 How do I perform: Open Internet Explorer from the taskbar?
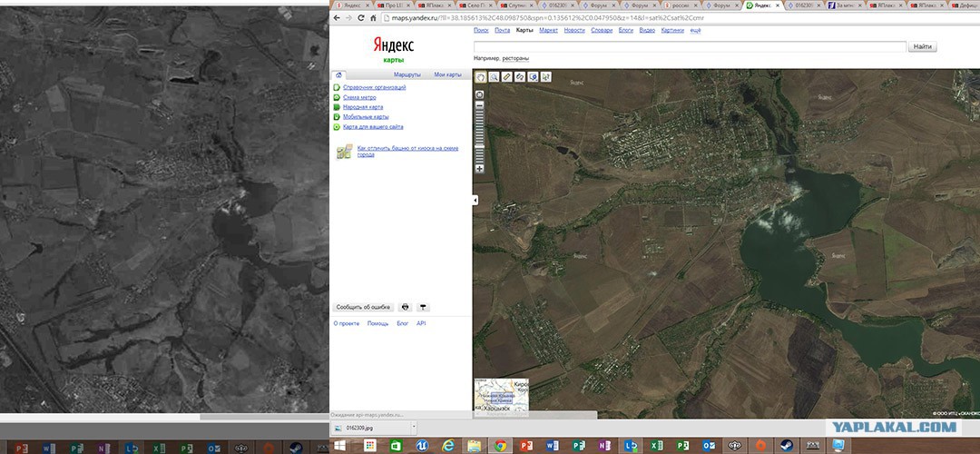(447, 445)
